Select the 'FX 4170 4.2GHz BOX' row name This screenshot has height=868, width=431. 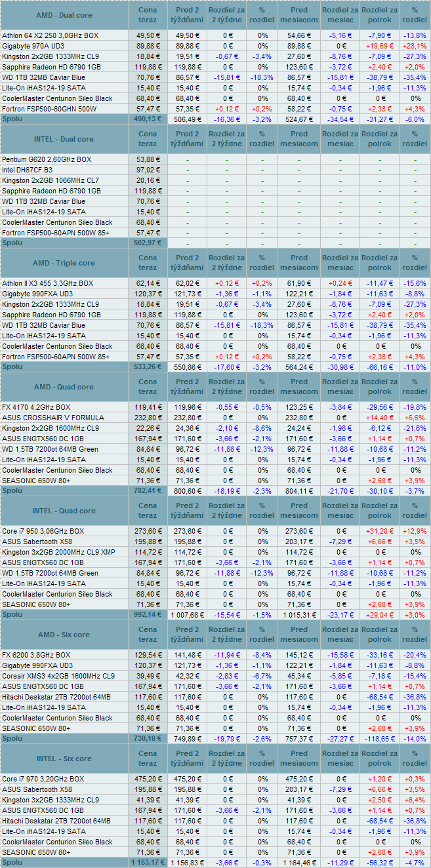pyautogui.click(x=37, y=407)
